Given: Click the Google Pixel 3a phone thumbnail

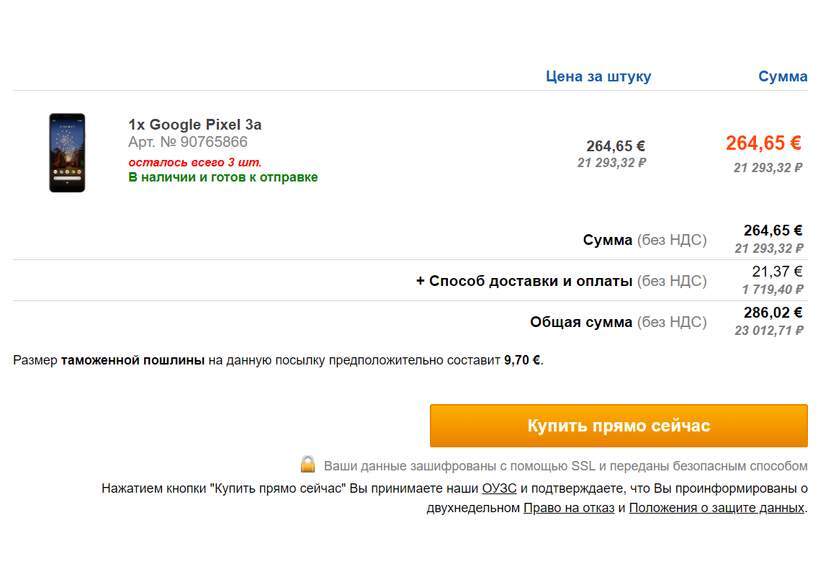Looking at the screenshot, I should tap(67, 152).
